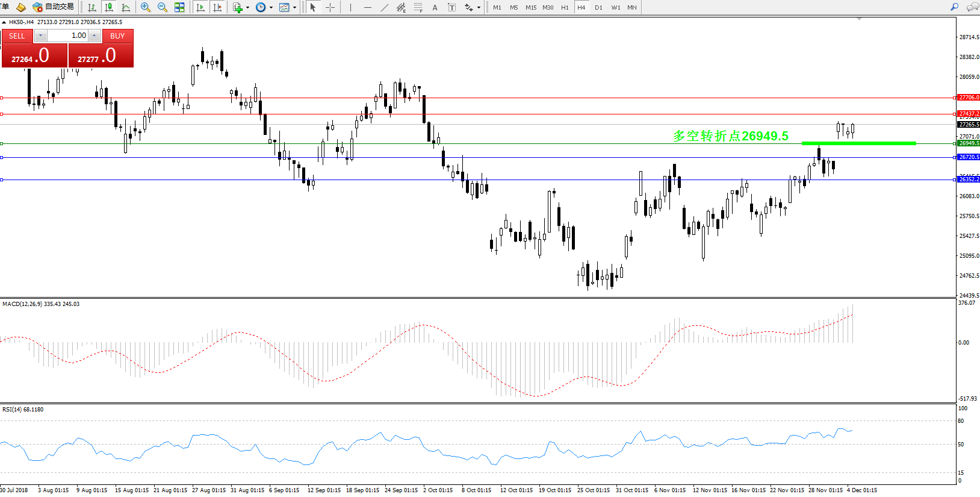980x497 pixels.
Task: Expand the chart templates dropdown
Action: pos(294,8)
